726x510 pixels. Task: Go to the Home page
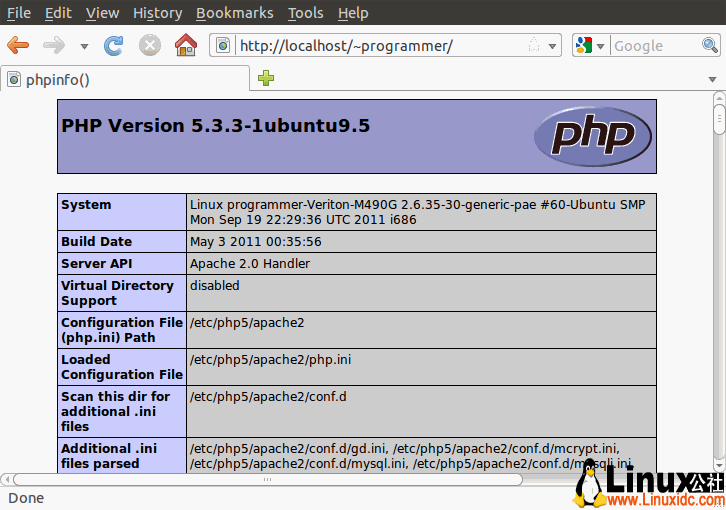click(185, 45)
